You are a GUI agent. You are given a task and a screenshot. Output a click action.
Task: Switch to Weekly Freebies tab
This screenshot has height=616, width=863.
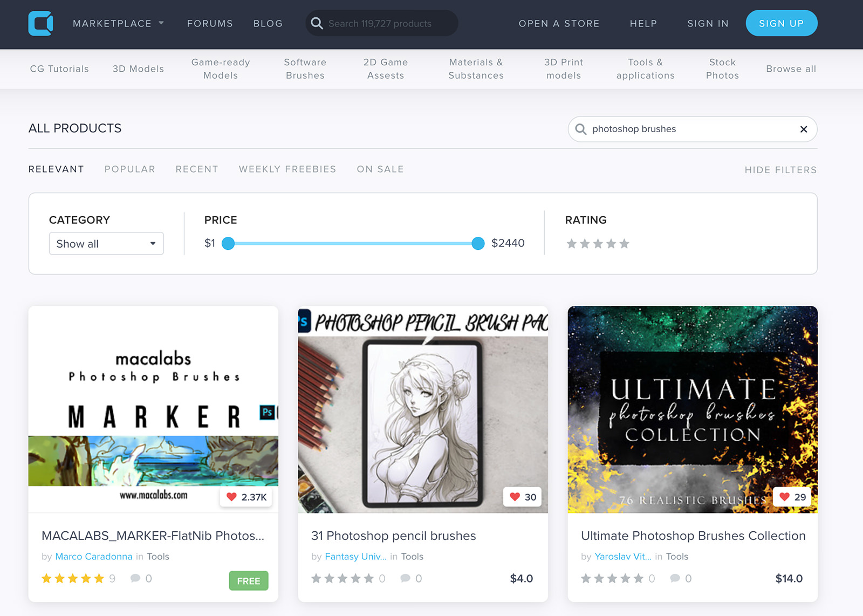287,169
